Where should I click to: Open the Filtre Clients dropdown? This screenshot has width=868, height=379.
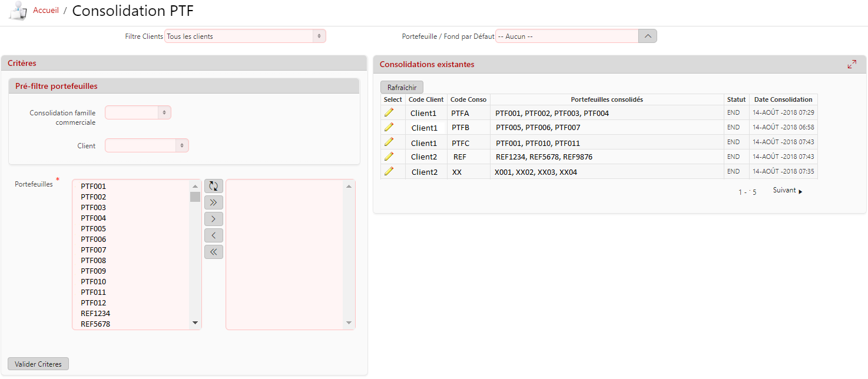(x=245, y=36)
